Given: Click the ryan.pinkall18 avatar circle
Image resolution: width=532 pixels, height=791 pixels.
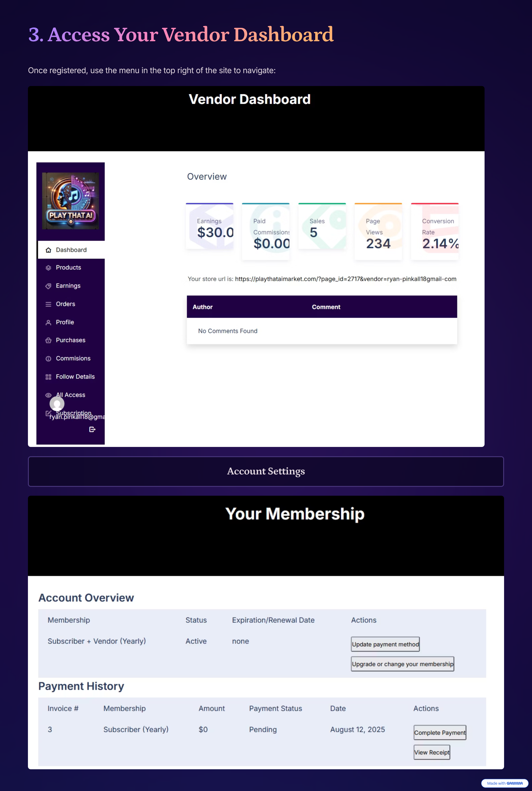Looking at the screenshot, I should pyautogui.click(x=57, y=403).
